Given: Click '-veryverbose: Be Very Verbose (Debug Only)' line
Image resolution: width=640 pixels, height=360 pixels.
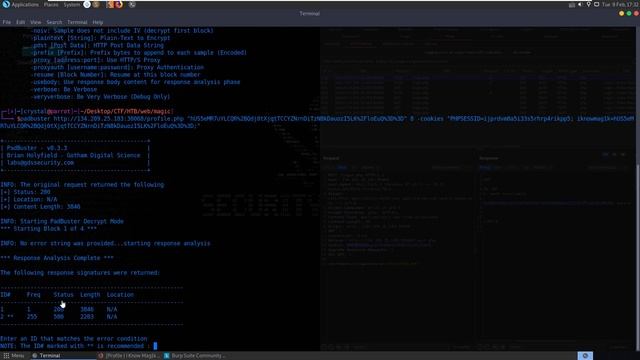Looking at the screenshot, I should pos(100,97).
